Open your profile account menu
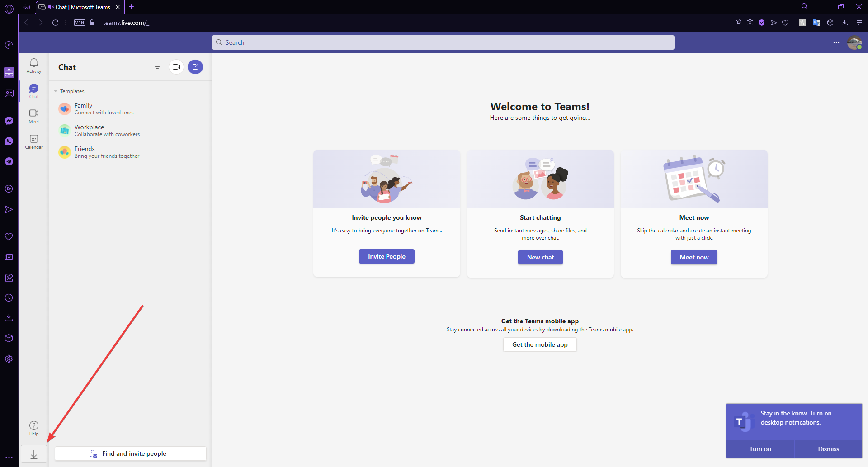 click(x=854, y=42)
